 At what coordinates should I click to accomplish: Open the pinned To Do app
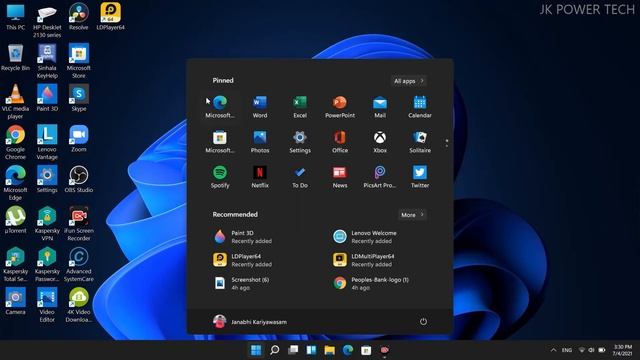tap(300, 177)
